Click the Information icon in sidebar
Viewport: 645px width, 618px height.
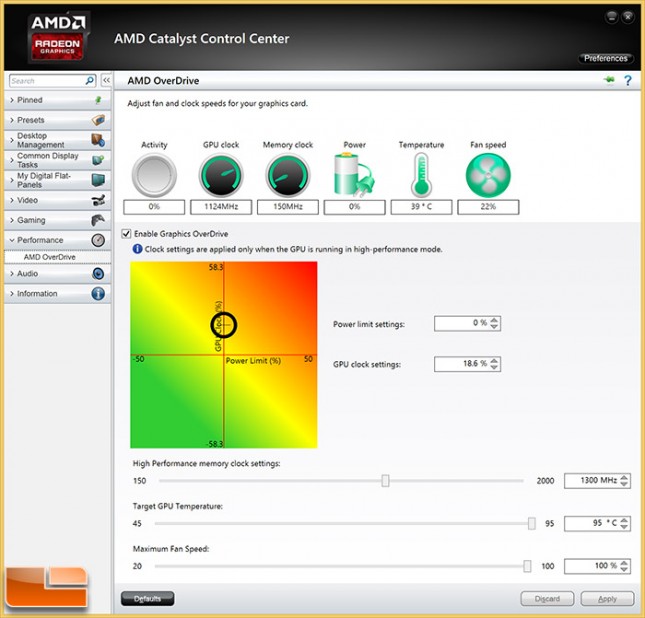(x=98, y=294)
